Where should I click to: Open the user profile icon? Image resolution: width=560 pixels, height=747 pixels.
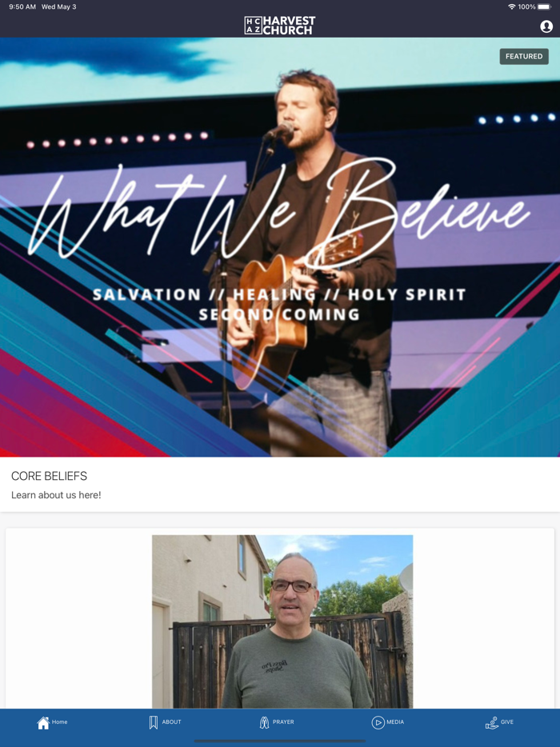pyautogui.click(x=546, y=26)
